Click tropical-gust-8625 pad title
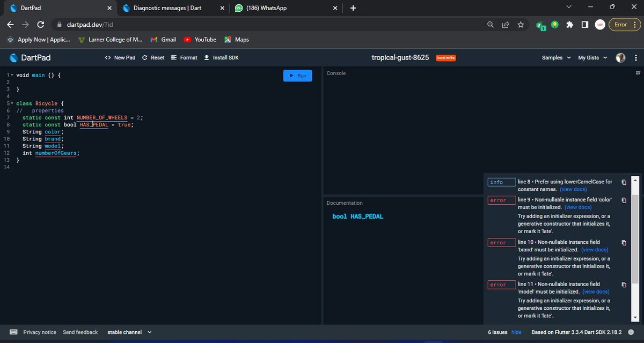The height and width of the screenshot is (343, 644). 400,57
